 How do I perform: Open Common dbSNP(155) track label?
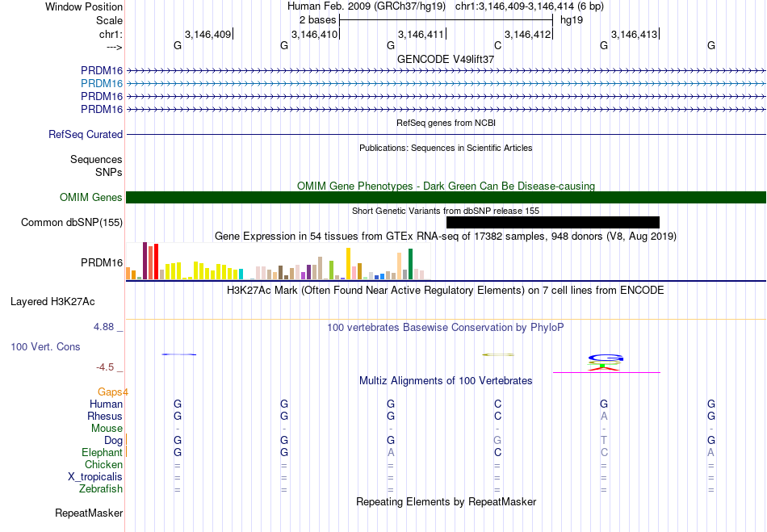coord(72,223)
